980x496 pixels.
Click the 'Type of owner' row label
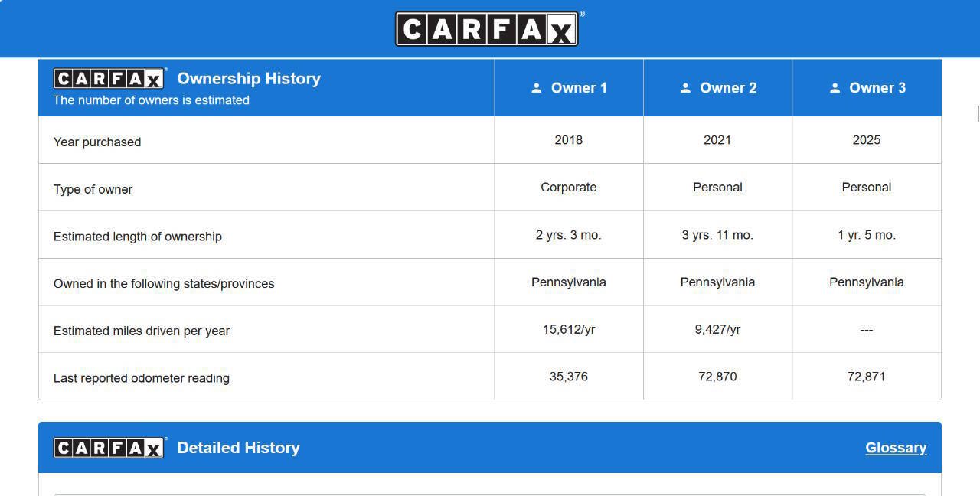click(x=93, y=189)
